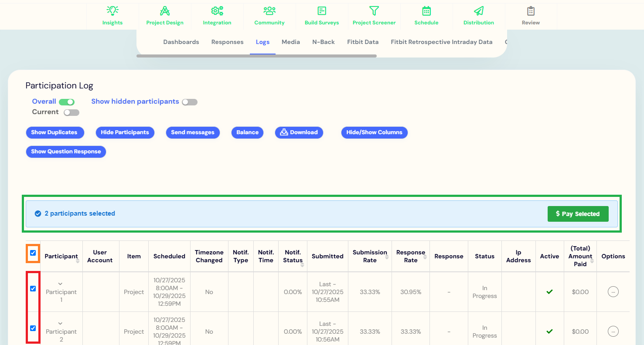Click the Project Design icon

pyautogui.click(x=165, y=11)
